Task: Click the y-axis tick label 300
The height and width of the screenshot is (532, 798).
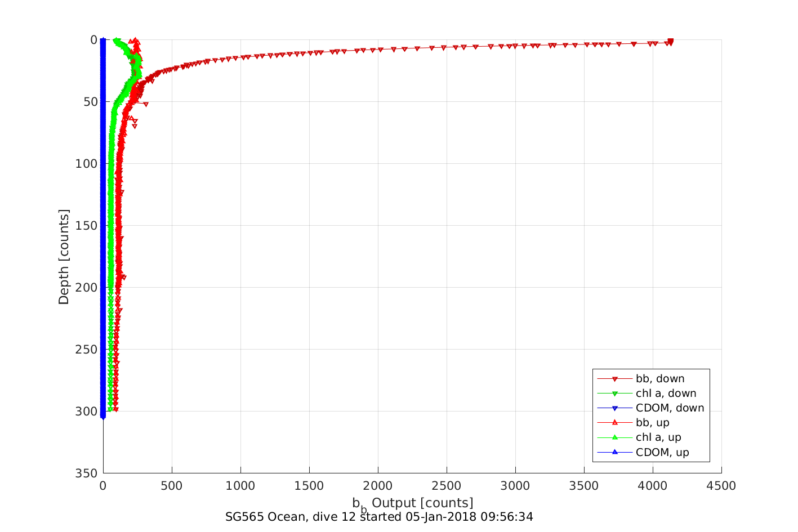Action: pyautogui.click(x=87, y=412)
